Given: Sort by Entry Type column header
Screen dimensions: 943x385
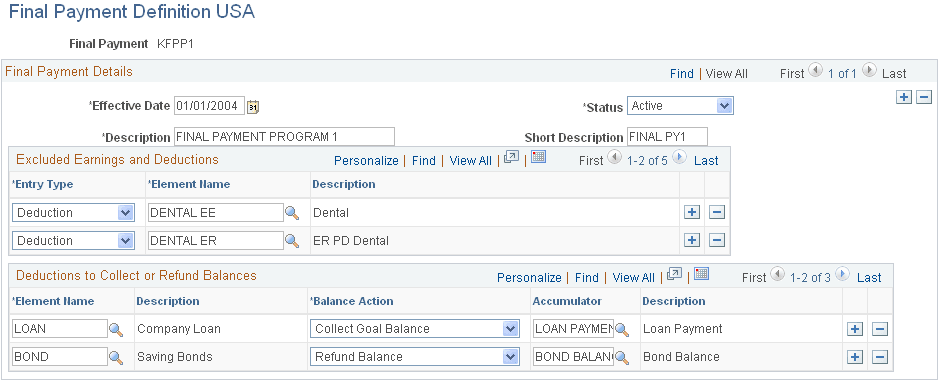Looking at the screenshot, I should (x=43, y=184).
